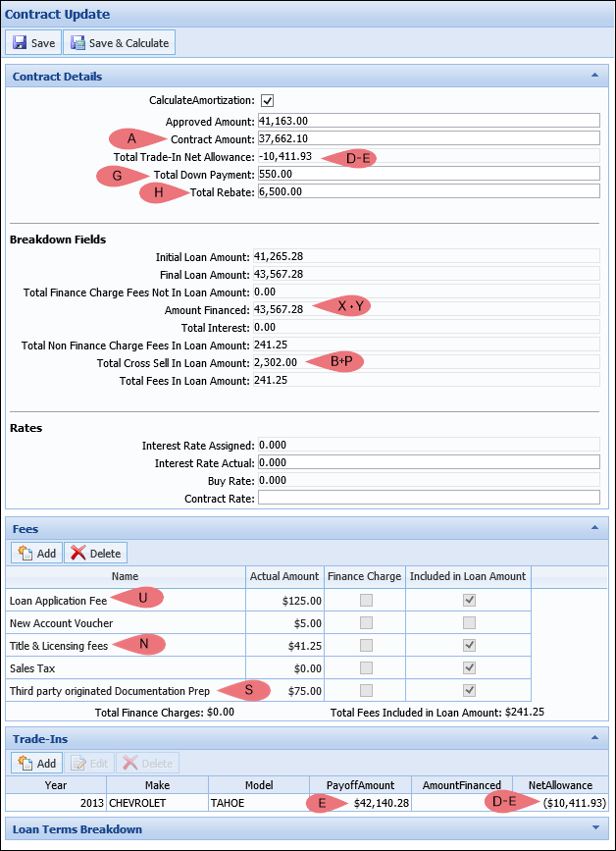Collapse the Trade-Ins section
The height and width of the screenshot is (851, 616).
[594, 738]
